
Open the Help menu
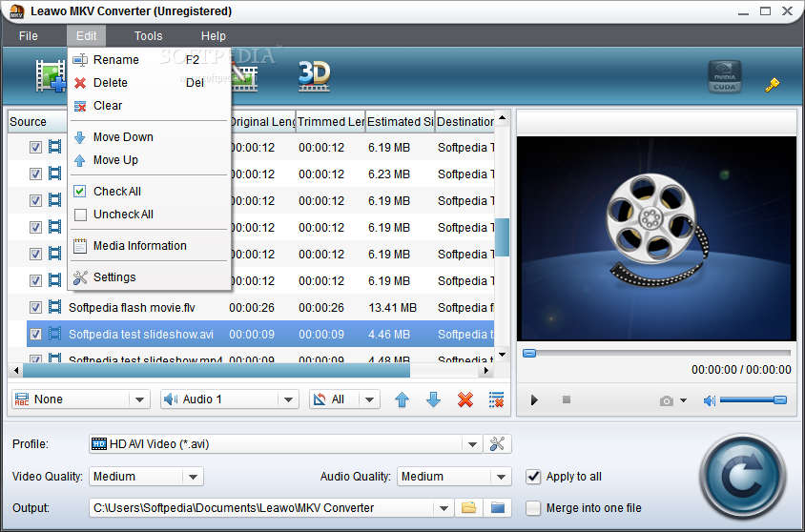[213, 36]
